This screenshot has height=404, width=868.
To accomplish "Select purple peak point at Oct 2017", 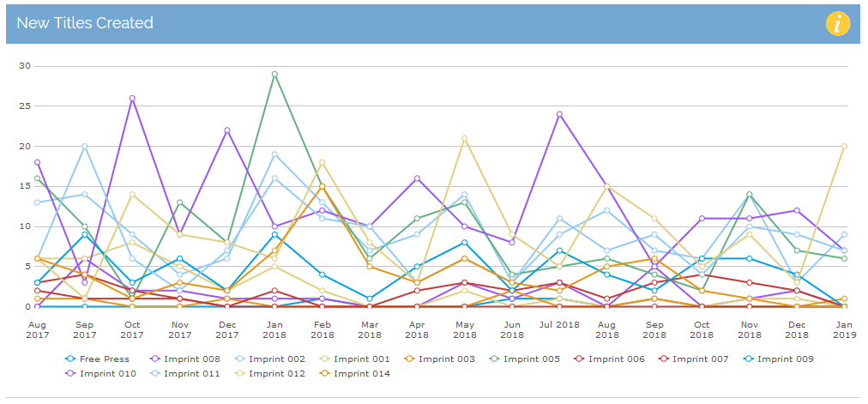I will click(132, 99).
